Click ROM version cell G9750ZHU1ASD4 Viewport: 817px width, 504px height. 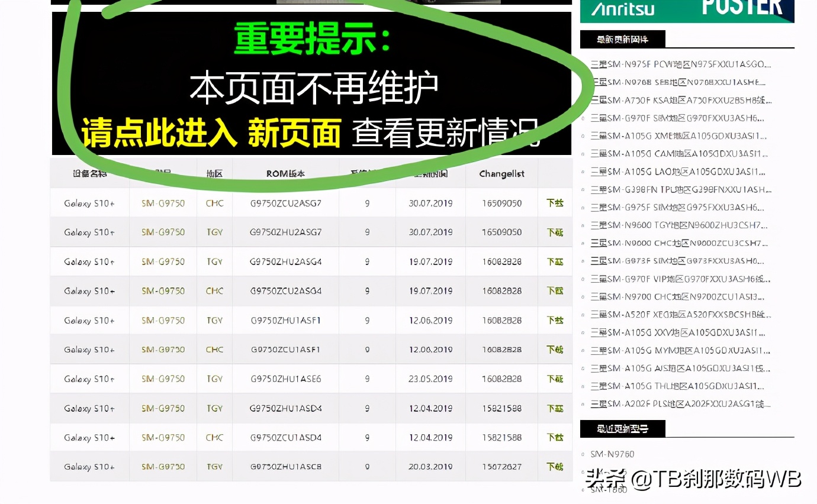coord(285,408)
